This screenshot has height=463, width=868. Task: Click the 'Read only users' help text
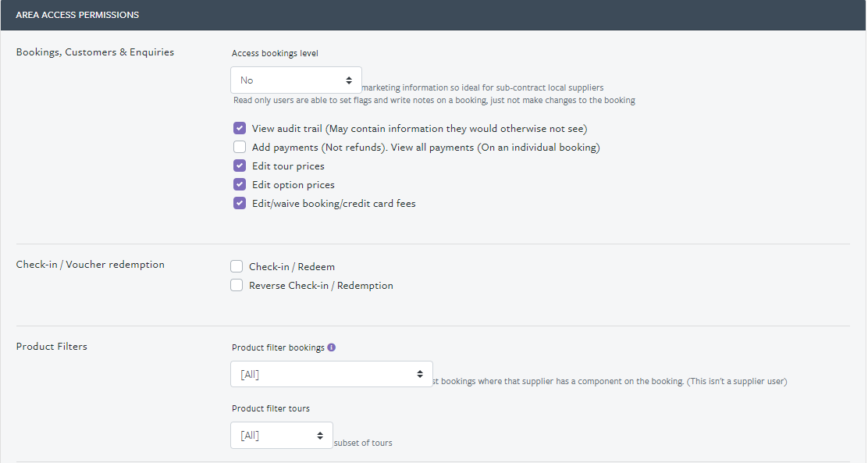pyautogui.click(x=435, y=100)
